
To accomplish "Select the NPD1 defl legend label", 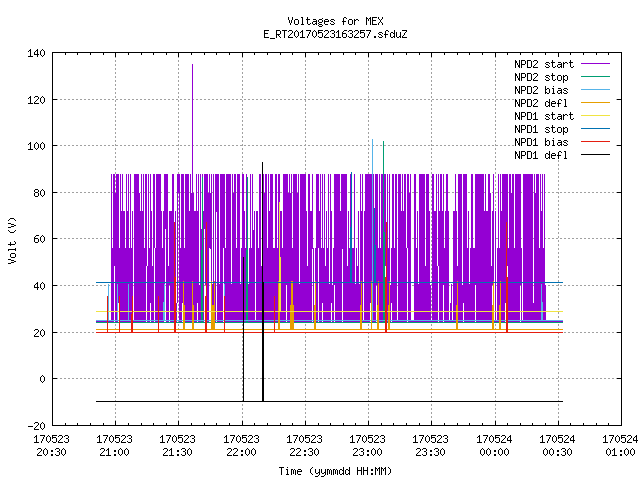I will [541, 155].
